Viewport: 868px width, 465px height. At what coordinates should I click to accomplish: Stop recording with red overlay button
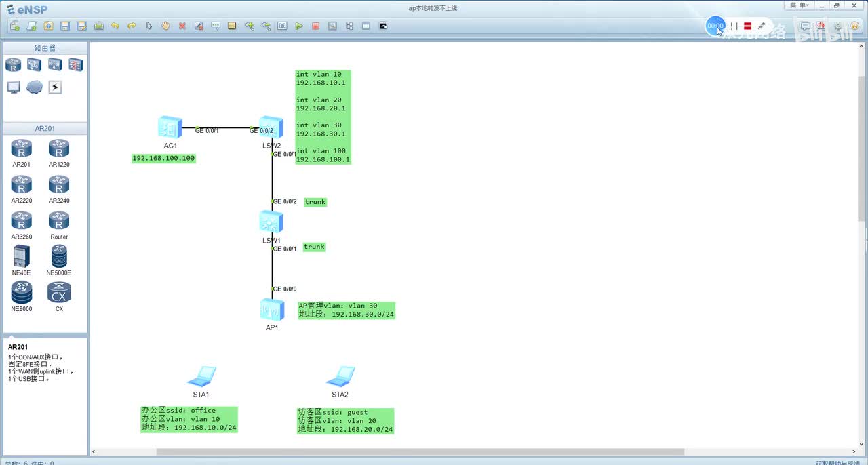(x=748, y=26)
